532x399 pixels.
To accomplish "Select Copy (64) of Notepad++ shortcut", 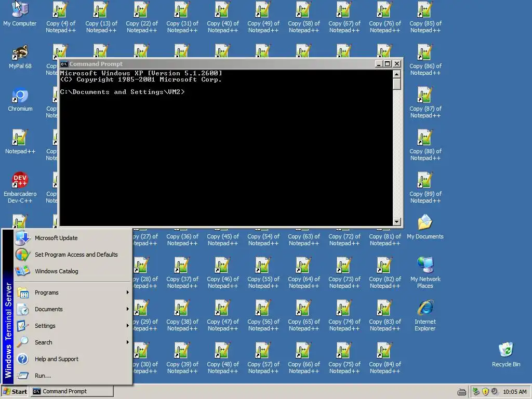I will 303,273.
